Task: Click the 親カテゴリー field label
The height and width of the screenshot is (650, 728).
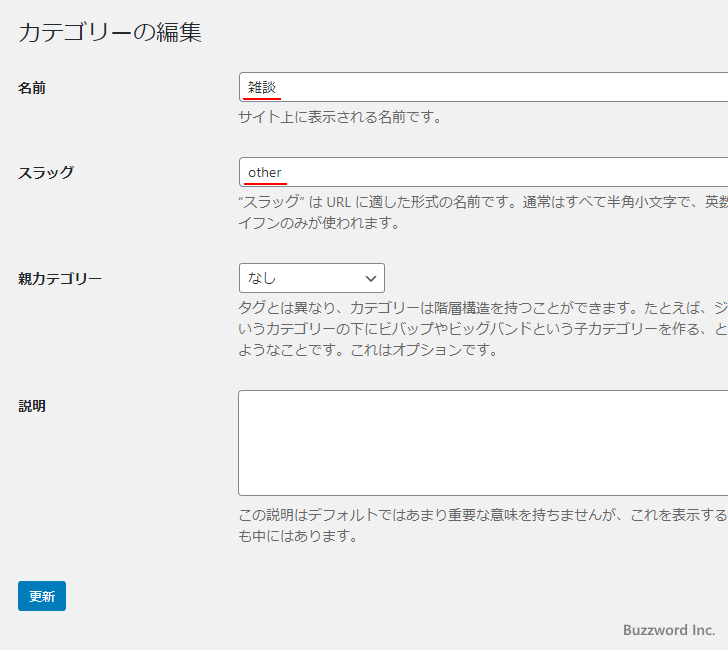Action: click(x=60, y=279)
